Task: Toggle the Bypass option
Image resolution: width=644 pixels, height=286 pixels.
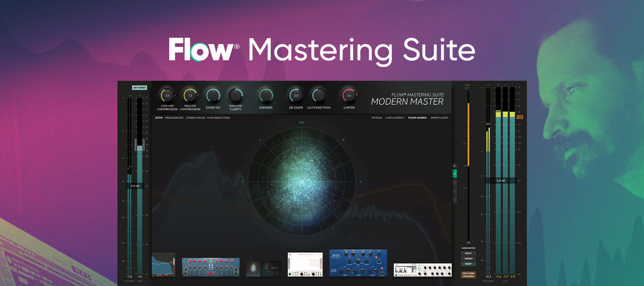Action: 377,118
